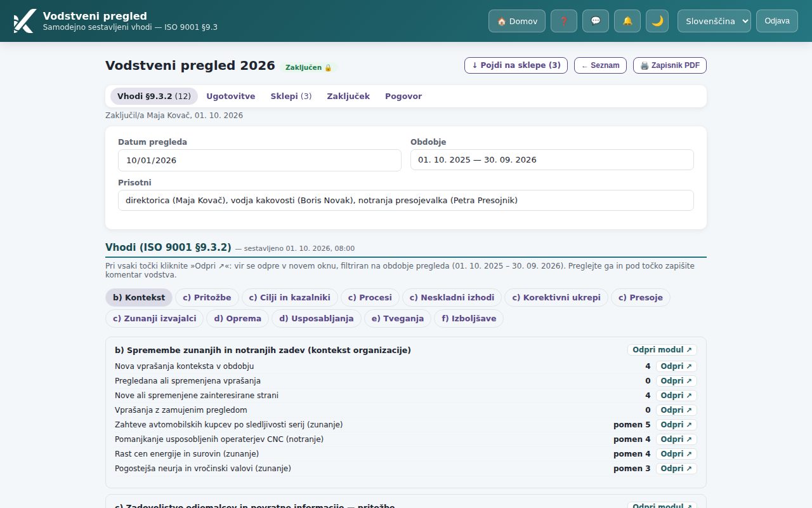Open module for context section b)
Image resolution: width=812 pixels, height=508 pixels.
662,350
